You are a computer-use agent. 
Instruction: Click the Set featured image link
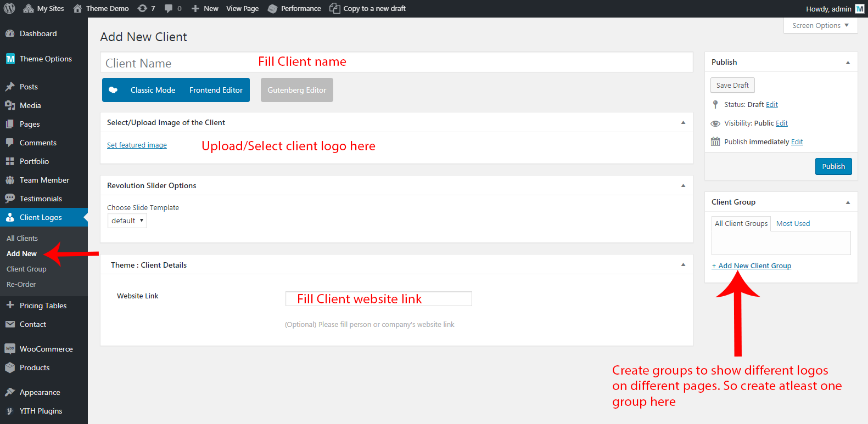click(137, 145)
